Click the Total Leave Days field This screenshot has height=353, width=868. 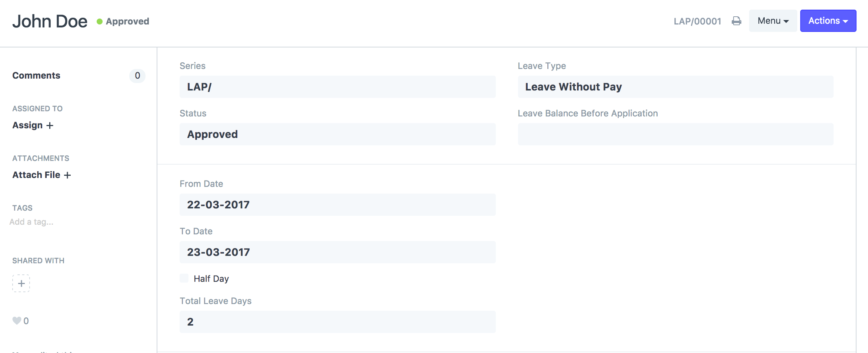(x=337, y=322)
